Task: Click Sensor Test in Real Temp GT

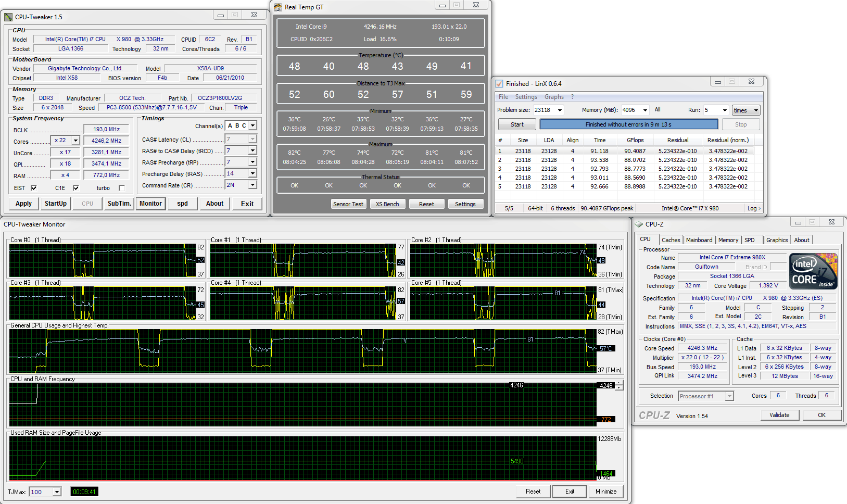Action: pos(348,204)
